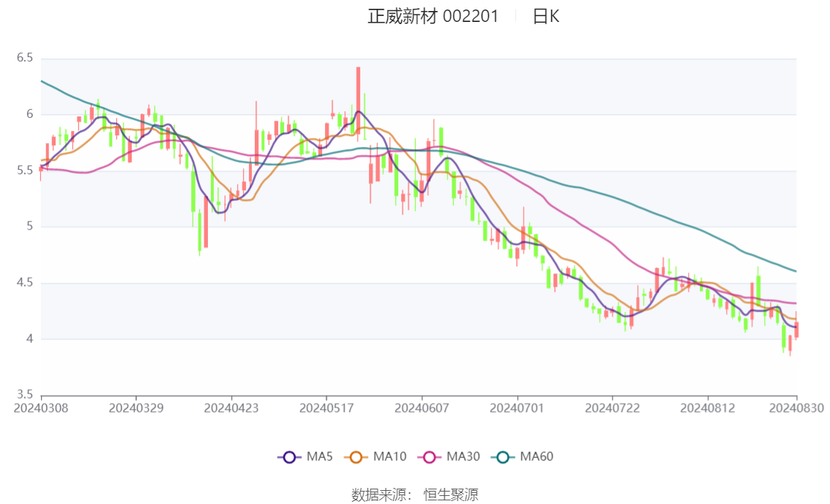This screenshot has width=830, height=504.
Task: Click the chart title 正威新材 002201
Action: click(x=433, y=16)
